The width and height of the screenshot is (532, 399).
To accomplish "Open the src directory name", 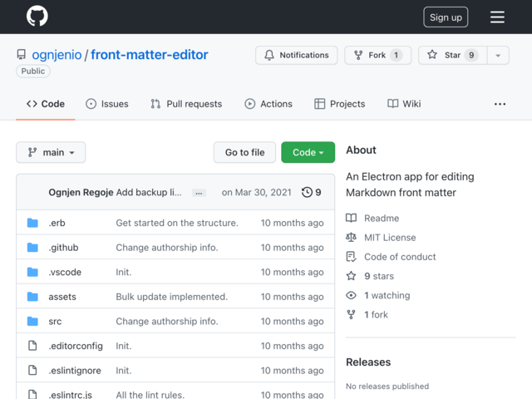I will (x=55, y=322).
